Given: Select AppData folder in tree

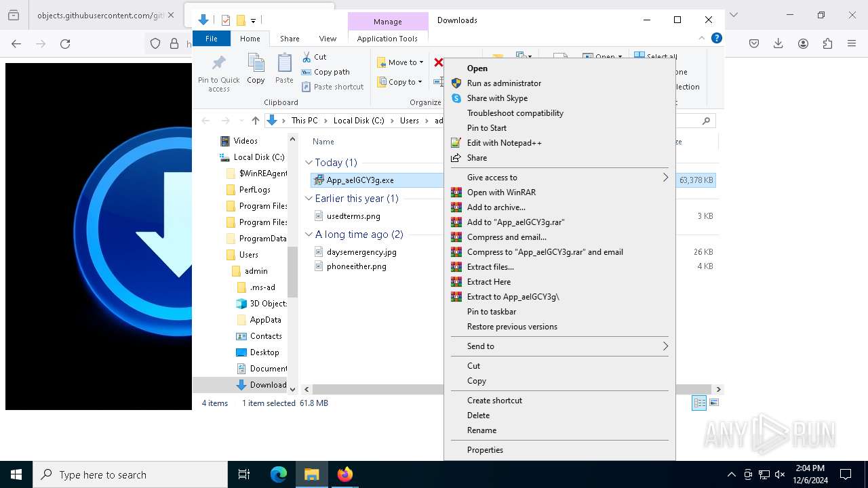Looking at the screenshot, I should pos(265,320).
